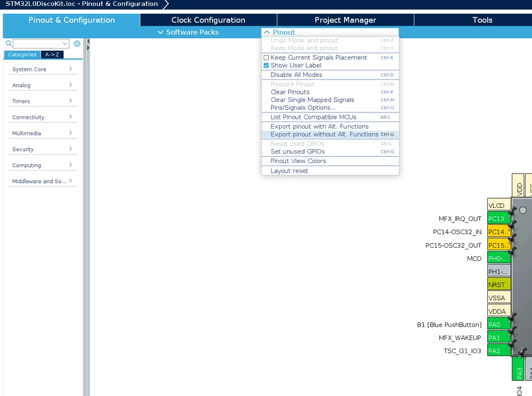Expand the Software Packs menu
The width and height of the screenshot is (532, 396).
point(189,33)
